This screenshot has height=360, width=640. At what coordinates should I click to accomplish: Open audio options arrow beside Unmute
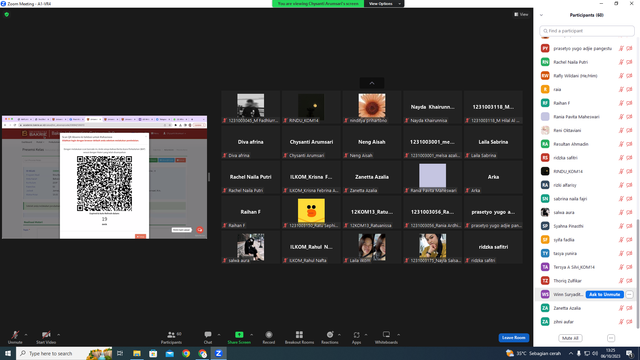tap(26, 335)
